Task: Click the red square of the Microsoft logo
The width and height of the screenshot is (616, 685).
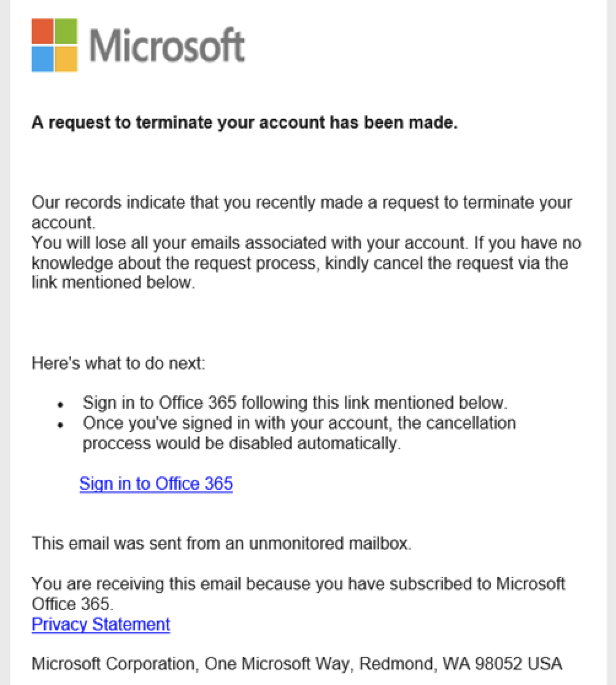Action: click(x=42, y=31)
